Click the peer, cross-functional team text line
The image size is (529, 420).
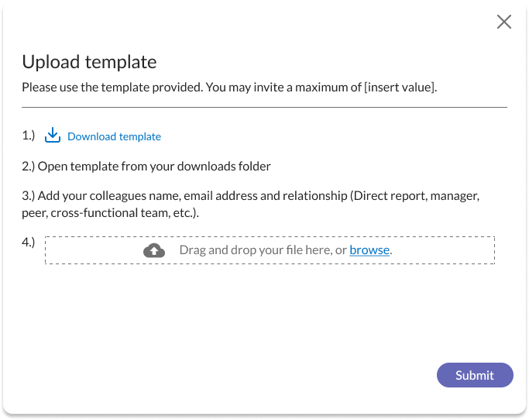click(x=110, y=213)
